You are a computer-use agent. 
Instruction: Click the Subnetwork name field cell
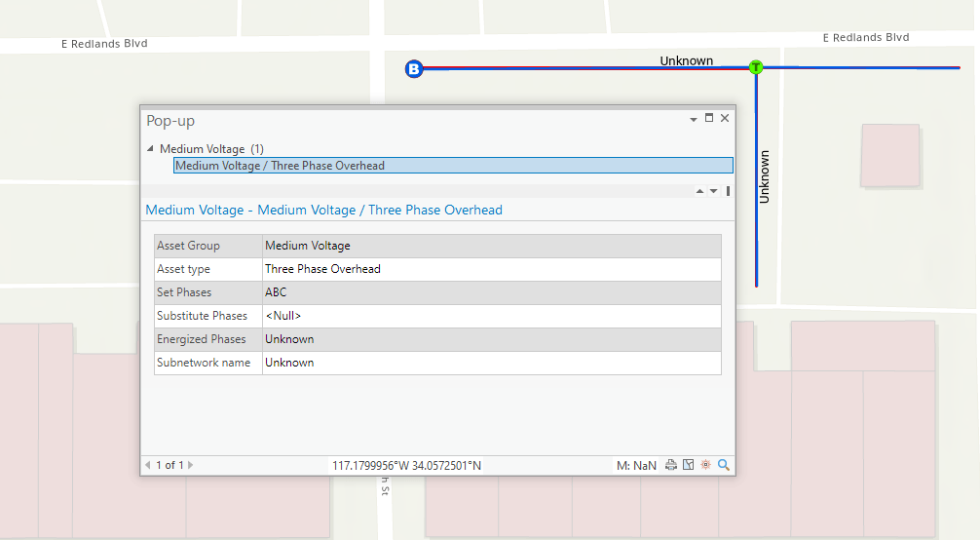click(208, 363)
